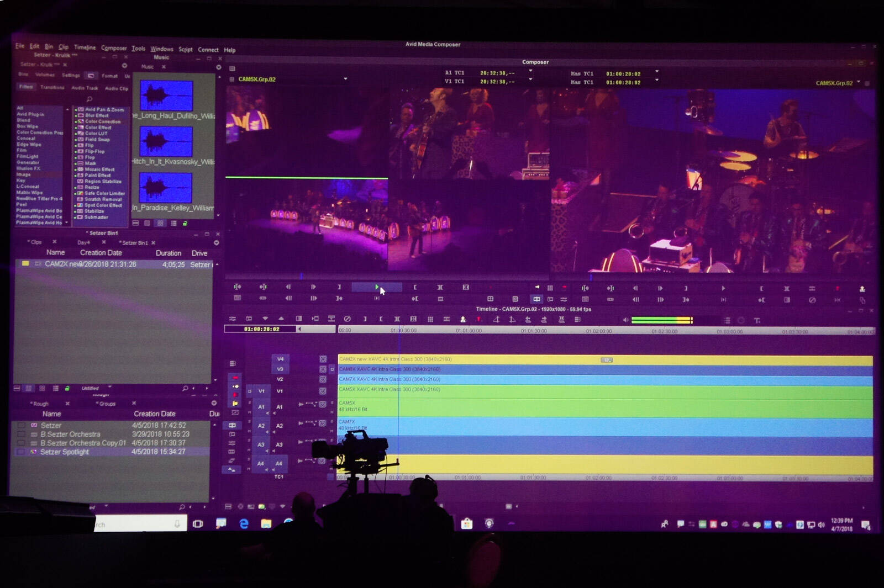Open the Rough bin fast menu arrow
Screen dimensions: 884x588
(x=214, y=404)
